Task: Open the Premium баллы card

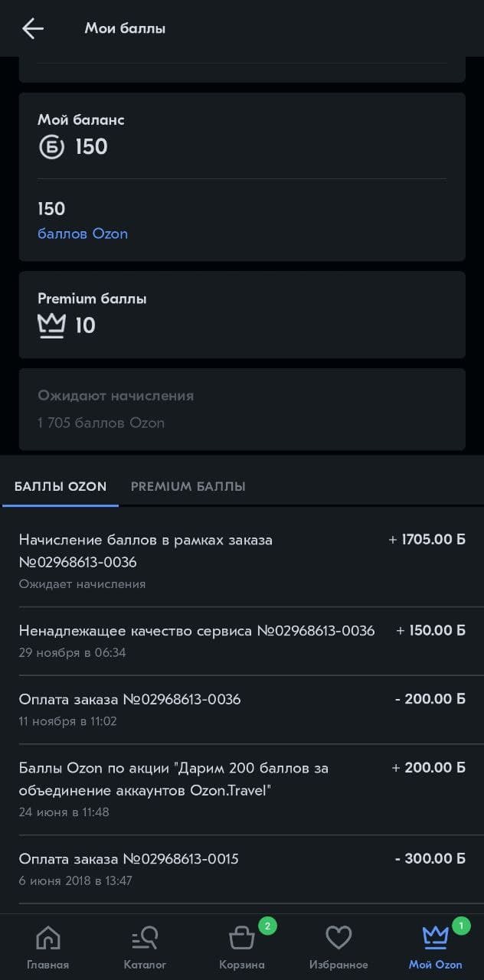Action: pos(242,314)
